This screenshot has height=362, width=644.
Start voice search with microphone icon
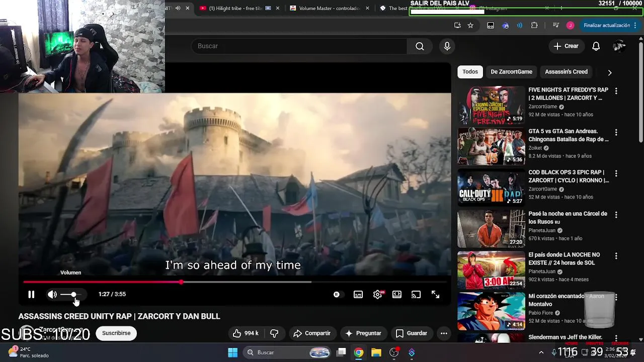[x=447, y=46]
